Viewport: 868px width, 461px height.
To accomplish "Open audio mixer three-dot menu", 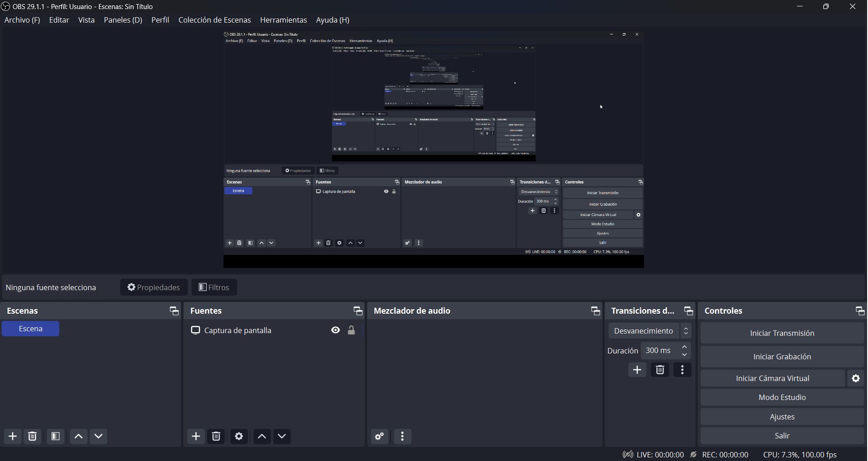I will coord(403,437).
